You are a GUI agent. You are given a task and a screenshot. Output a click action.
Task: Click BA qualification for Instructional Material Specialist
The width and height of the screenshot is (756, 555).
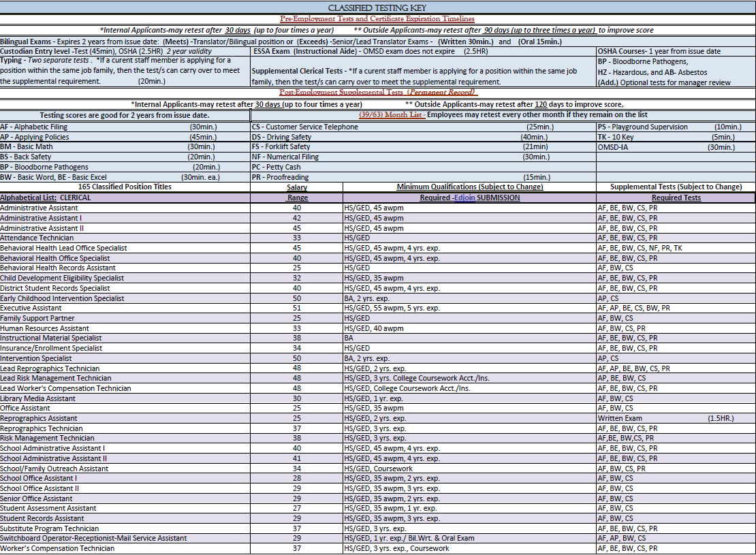coord(349,338)
